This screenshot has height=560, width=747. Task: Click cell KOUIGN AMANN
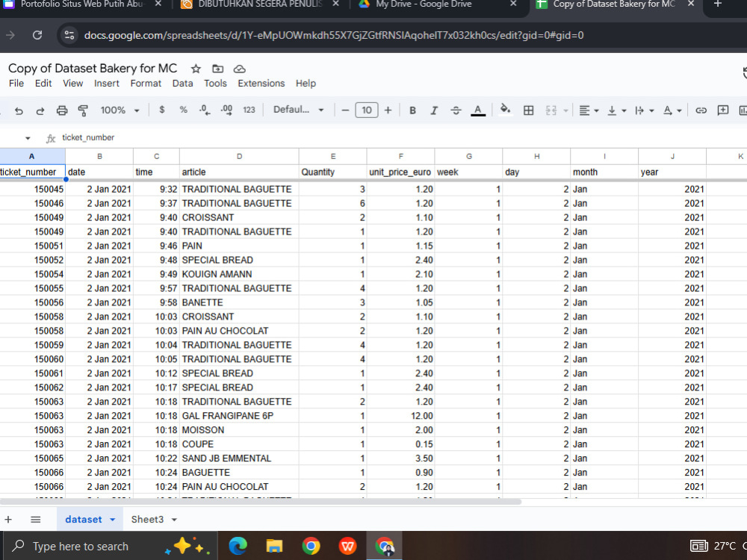pos(239,274)
